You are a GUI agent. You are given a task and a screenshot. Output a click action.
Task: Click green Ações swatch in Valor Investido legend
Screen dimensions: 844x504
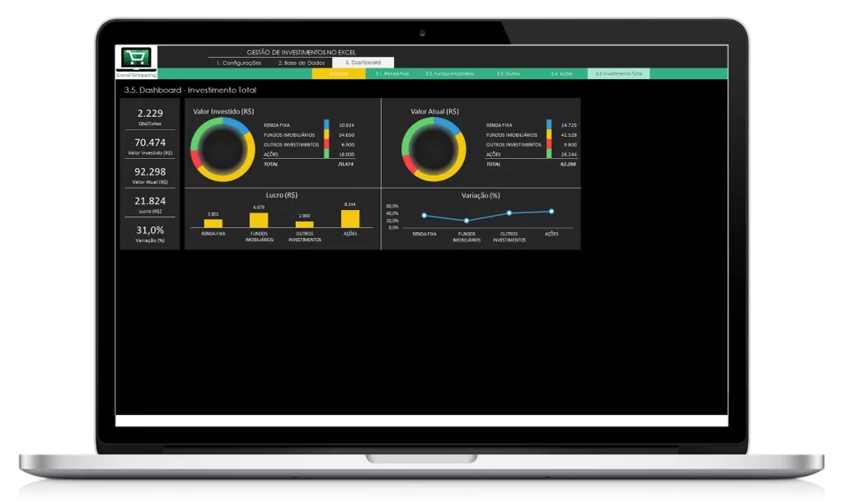[x=326, y=154]
